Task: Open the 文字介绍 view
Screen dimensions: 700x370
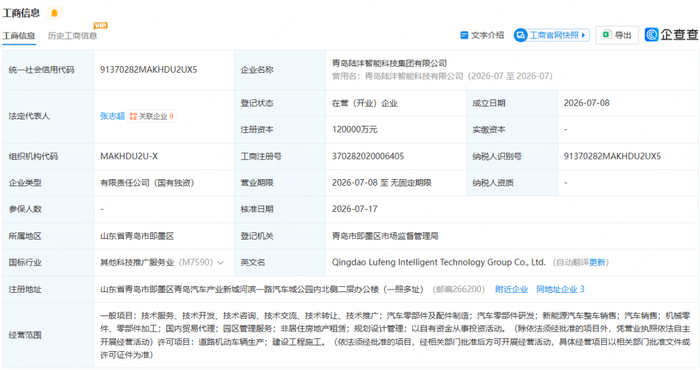Action: tap(482, 35)
